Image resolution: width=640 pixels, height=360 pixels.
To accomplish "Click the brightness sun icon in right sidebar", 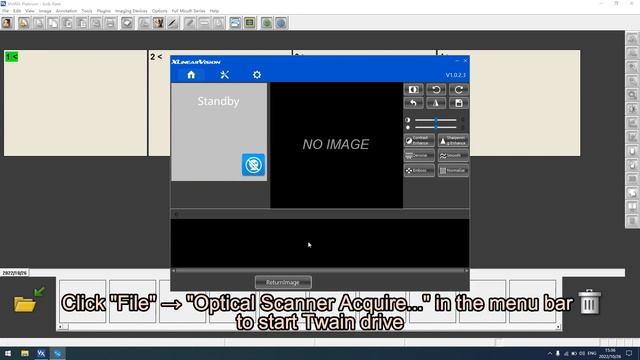I will [632, 109].
